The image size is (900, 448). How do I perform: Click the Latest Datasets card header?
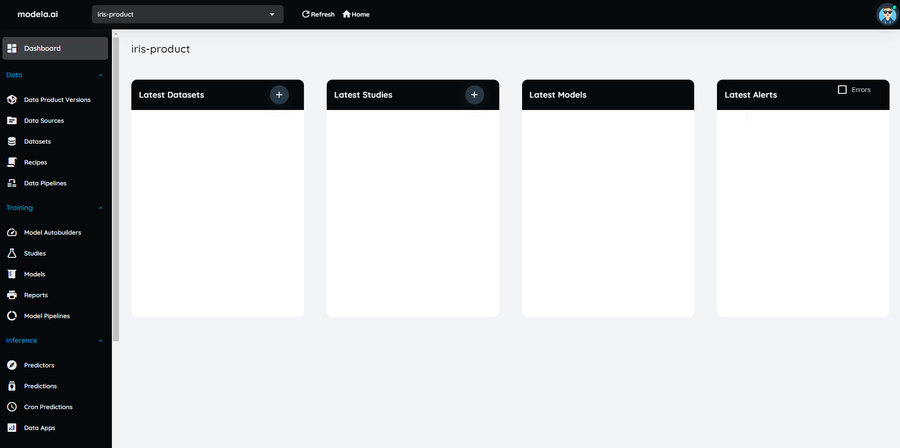point(218,95)
